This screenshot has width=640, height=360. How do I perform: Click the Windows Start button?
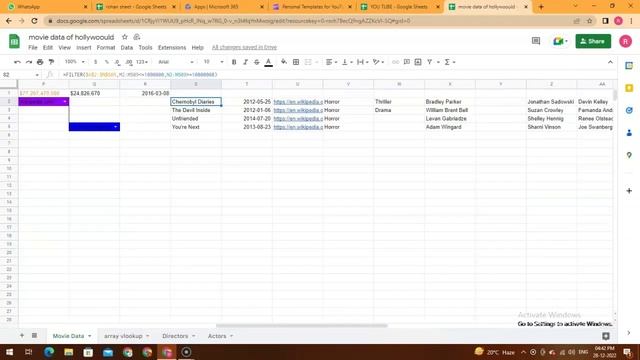9,352
